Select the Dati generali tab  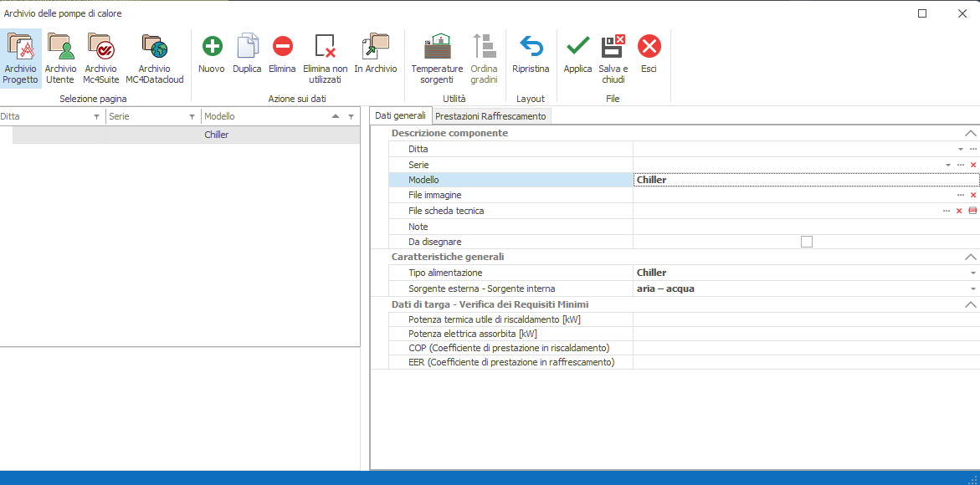point(400,115)
